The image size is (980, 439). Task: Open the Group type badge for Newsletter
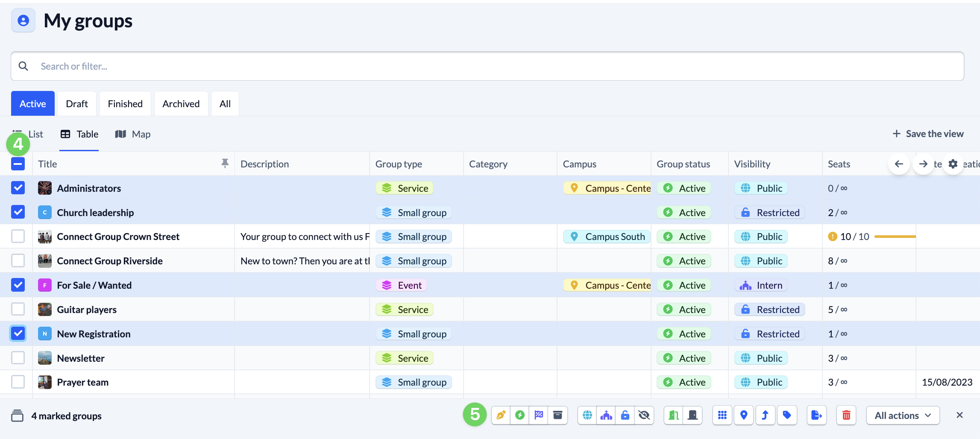pos(404,358)
